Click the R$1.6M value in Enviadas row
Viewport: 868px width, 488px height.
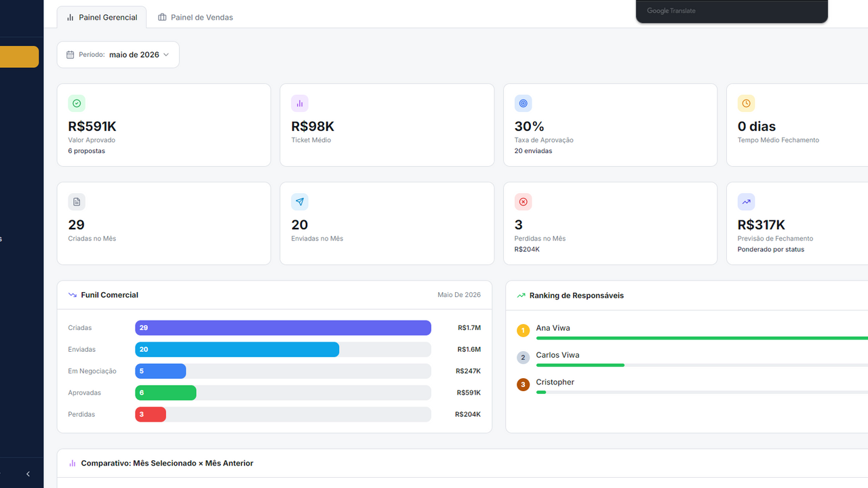click(x=469, y=350)
